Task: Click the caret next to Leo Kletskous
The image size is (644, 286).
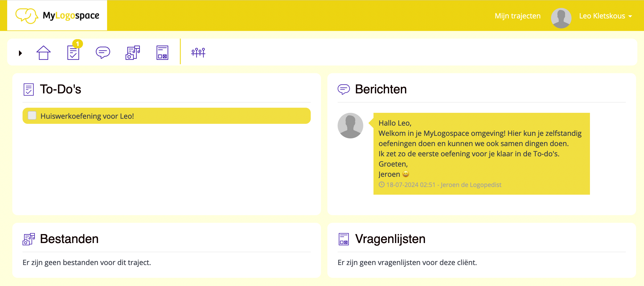Action: pyautogui.click(x=630, y=16)
